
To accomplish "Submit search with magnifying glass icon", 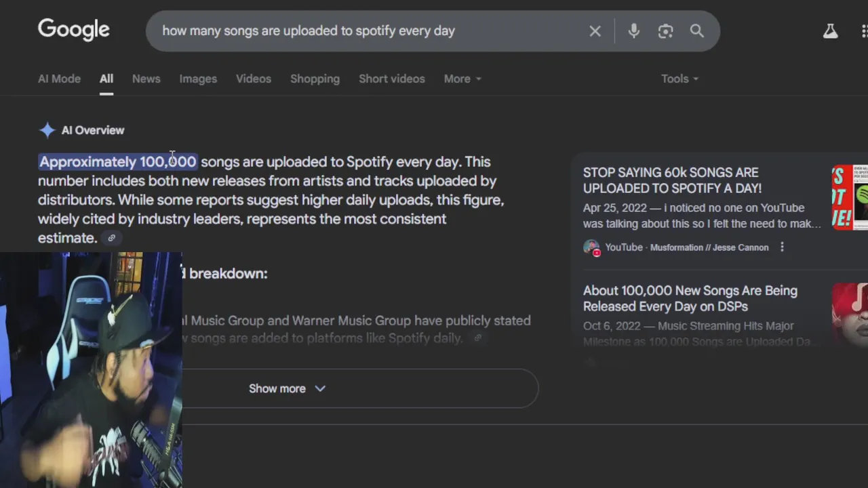I will point(696,31).
